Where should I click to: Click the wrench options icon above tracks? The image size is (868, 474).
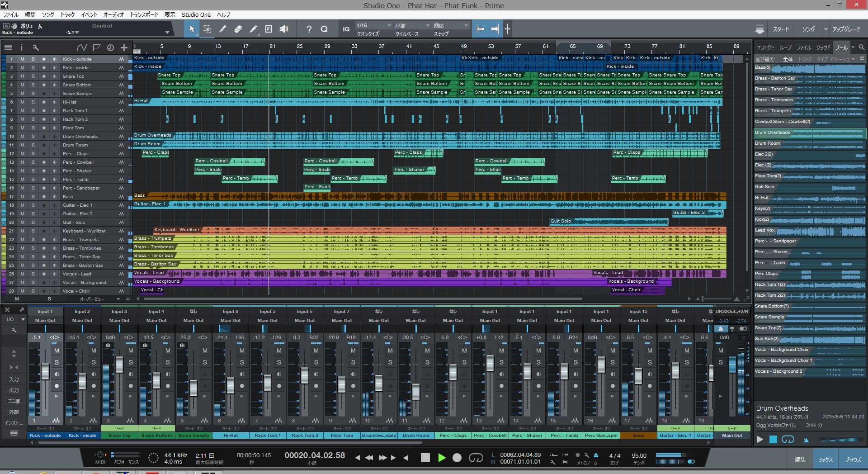point(36,47)
